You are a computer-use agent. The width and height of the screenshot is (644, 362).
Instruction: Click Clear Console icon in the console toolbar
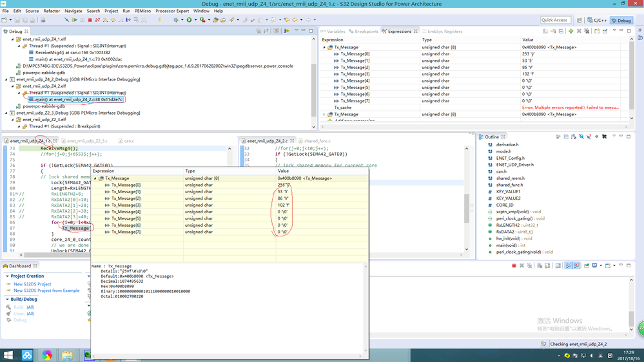540,265
